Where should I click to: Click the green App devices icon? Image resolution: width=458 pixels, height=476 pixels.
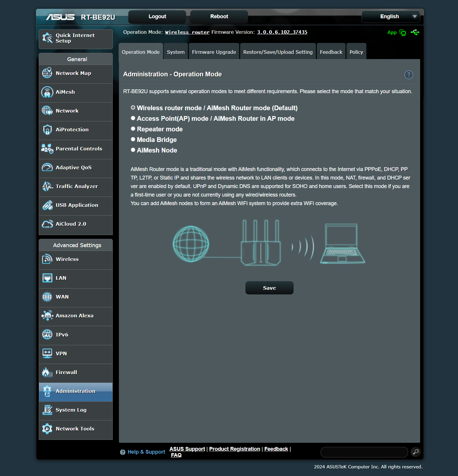coord(403,33)
